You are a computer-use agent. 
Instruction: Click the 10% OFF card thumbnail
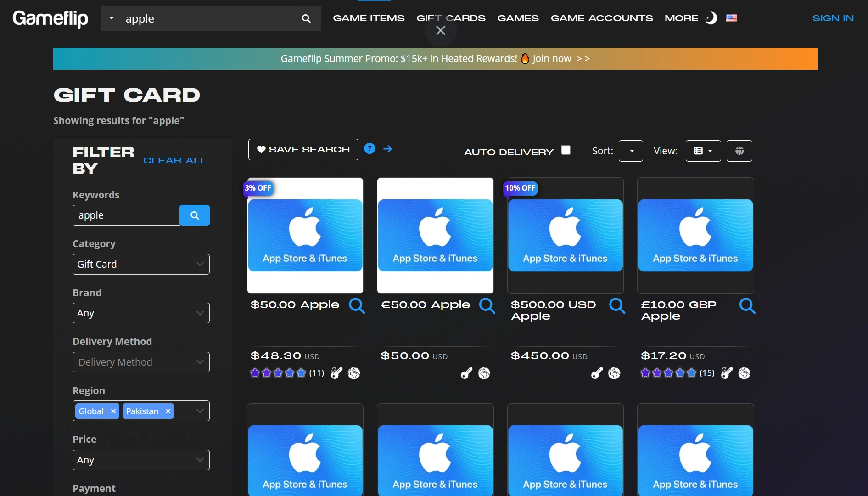[x=566, y=236]
